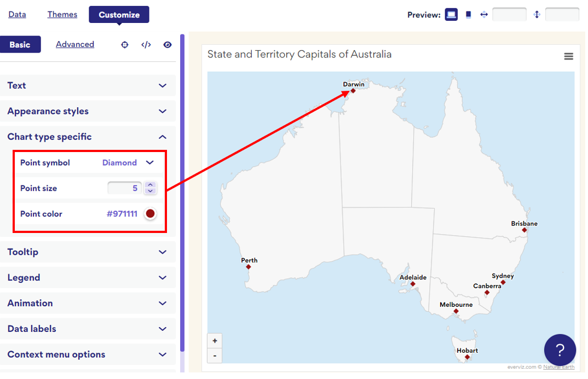Open the Data tab
588x379 pixels.
click(x=17, y=14)
